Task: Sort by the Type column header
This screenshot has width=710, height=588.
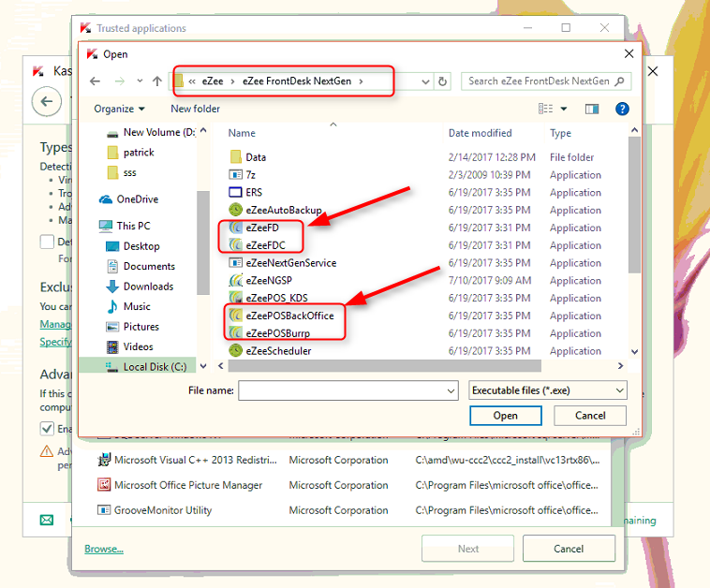Action: (560, 133)
